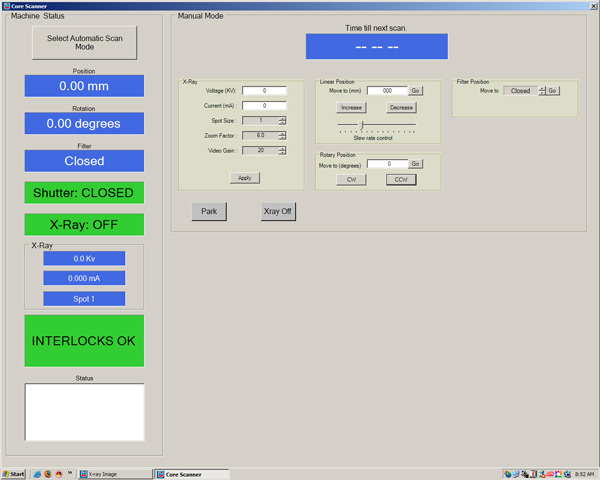Image resolution: width=600 pixels, height=480 pixels.
Task: Click the Current (mA) input field
Action: point(264,106)
